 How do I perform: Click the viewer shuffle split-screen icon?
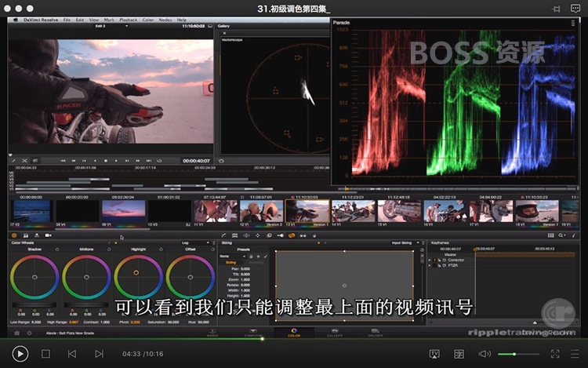click(x=24, y=161)
